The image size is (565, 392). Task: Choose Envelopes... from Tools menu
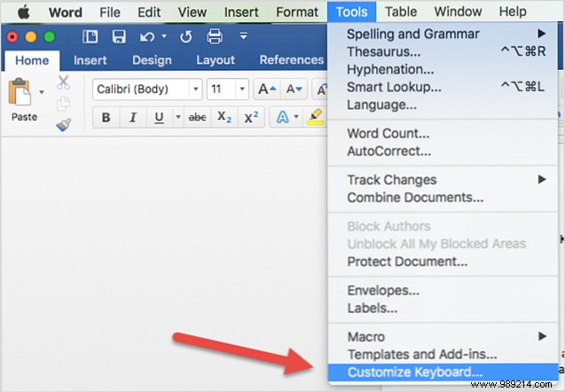point(443,290)
